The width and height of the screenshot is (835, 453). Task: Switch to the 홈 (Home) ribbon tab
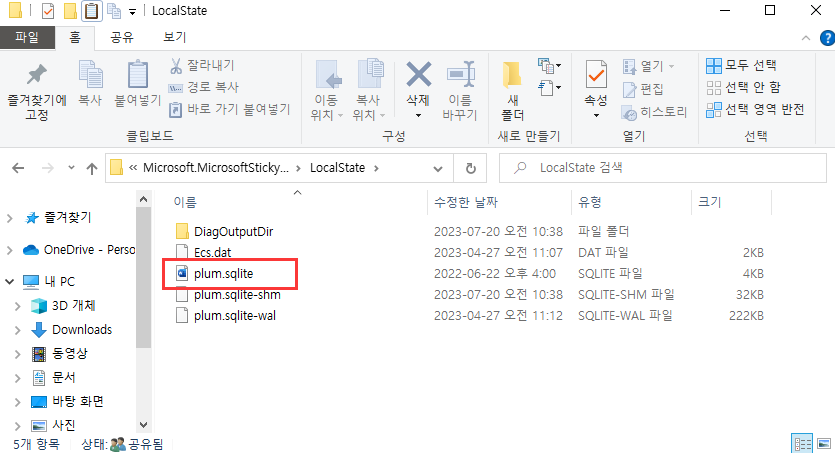pyautogui.click(x=75, y=37)
